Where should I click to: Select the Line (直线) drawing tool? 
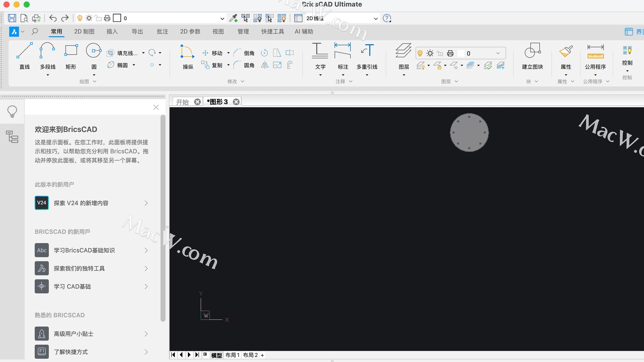coord(24,51)
